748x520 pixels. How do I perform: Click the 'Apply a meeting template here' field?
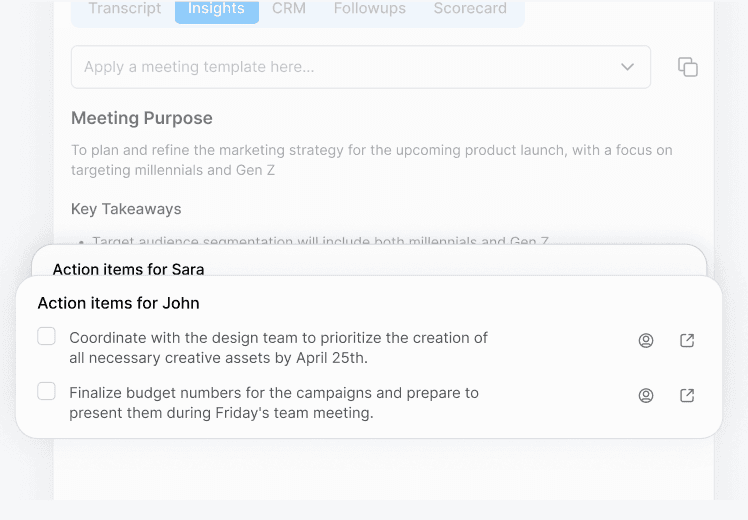(x=340, y=67)
